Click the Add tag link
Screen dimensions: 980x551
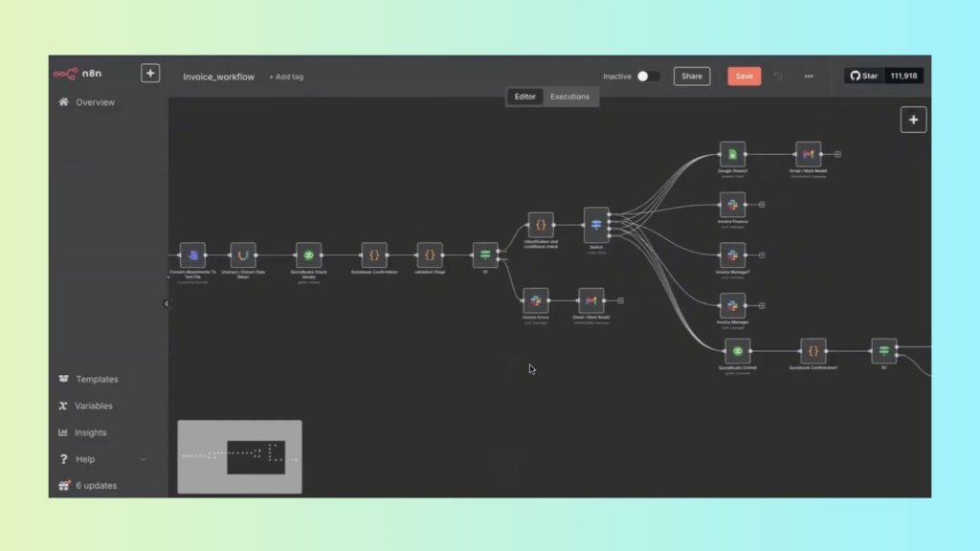pos(286,77)
